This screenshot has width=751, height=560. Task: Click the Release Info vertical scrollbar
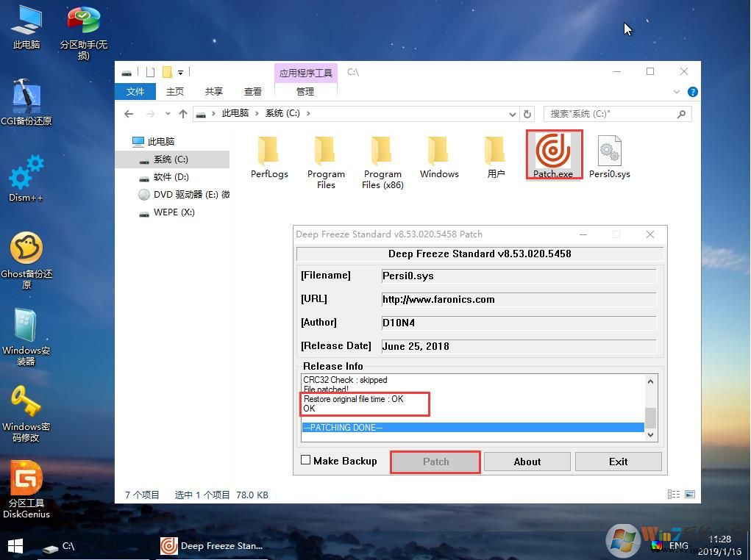649,408
